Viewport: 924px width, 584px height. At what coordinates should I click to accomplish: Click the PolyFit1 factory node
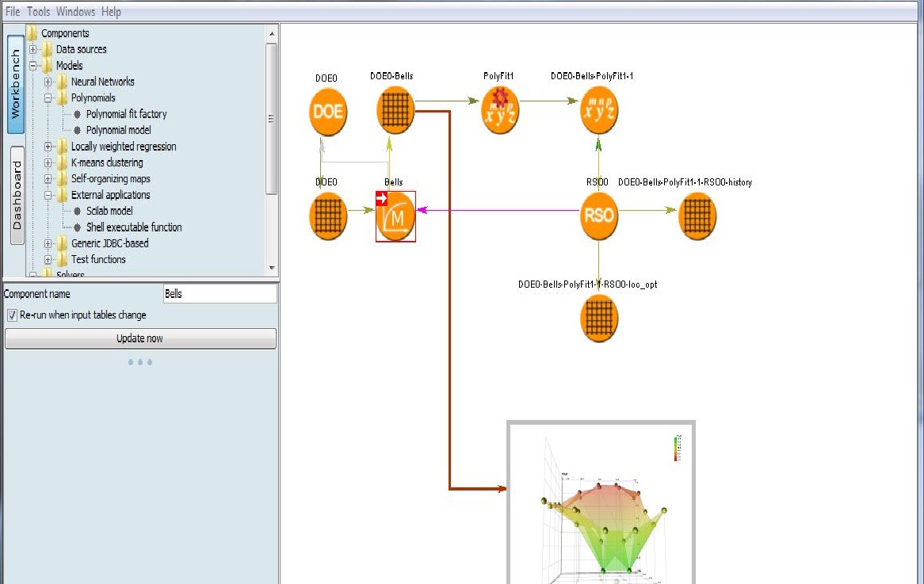(x=499, y=111)
